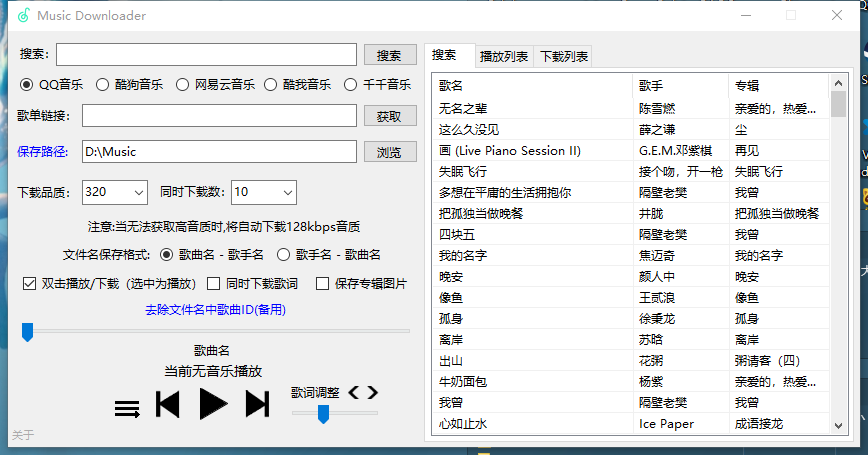Image resolution: width=868 pixels, height=455 pixels.
Task: Select the song title 我的名字
Action: pos(463,256)
